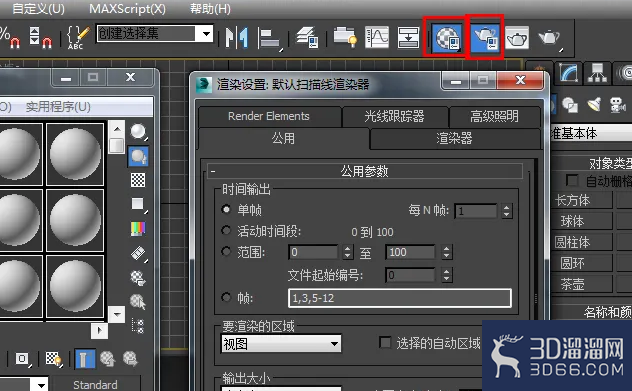Image resolution: width=632 pixels, height=391 pixels.
Task: Toggle the Spinner Snap icon
Action: pos(41,37)
